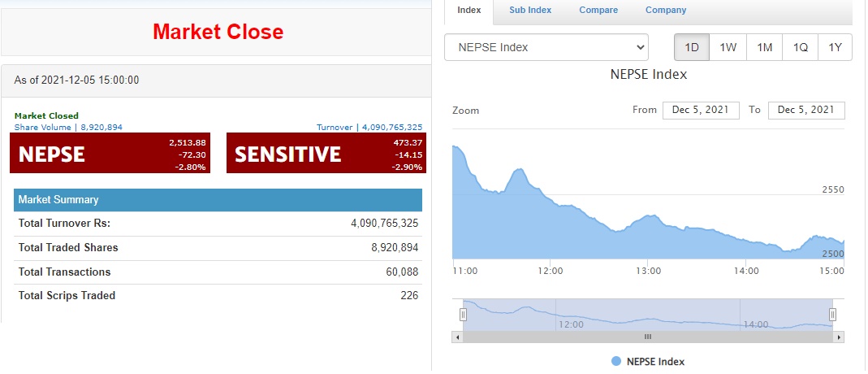Click the chart scrollbar thumb grip

coord(648,337)
